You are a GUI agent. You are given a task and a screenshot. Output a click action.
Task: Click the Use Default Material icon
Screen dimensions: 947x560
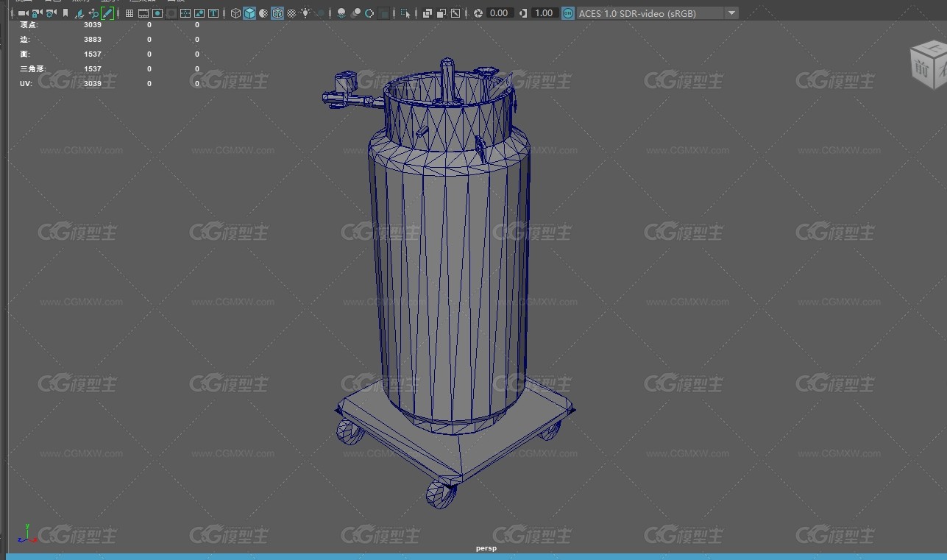pos(263,13)
